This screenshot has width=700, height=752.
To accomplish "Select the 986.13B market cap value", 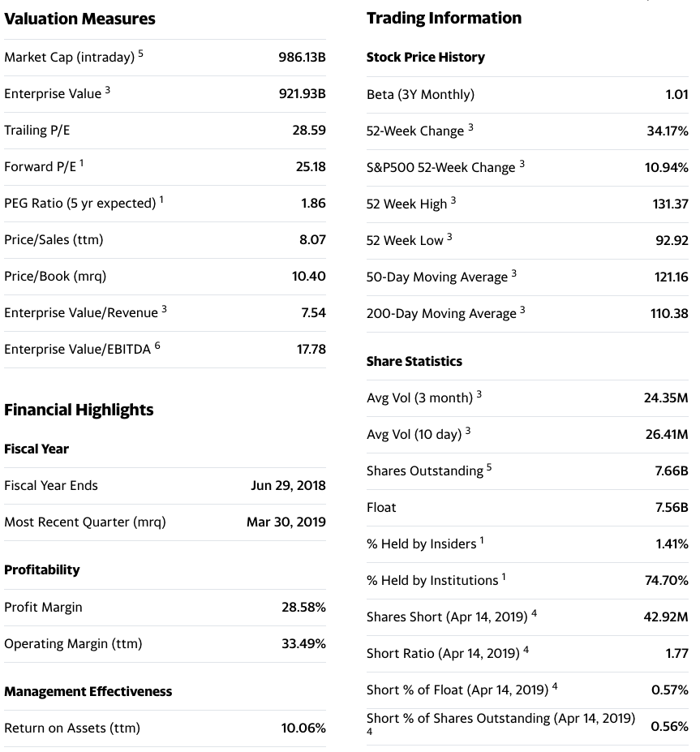I will point(302,57).
